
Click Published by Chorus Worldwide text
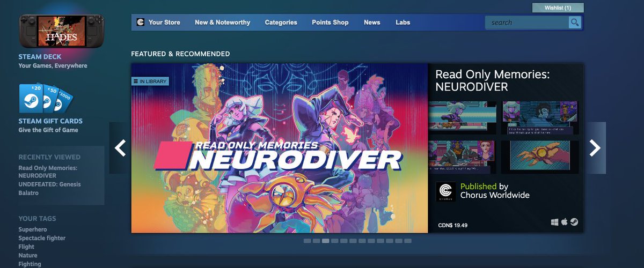pyautogui.click(x=495, y=191)
